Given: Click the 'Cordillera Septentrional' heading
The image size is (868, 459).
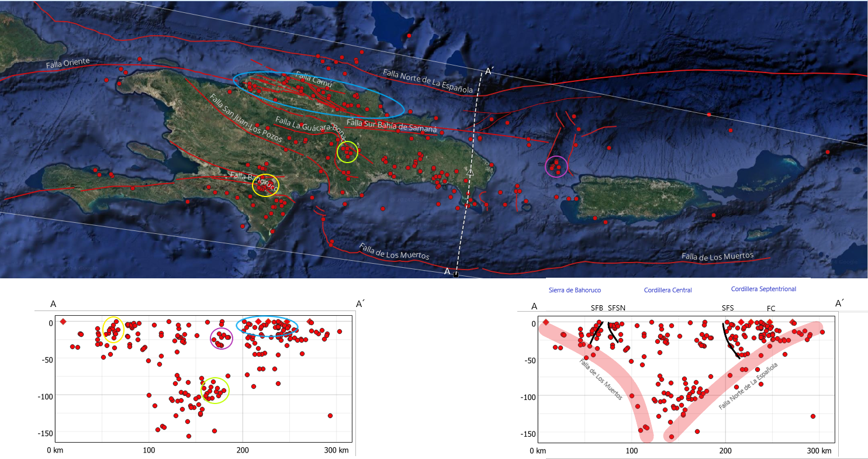Looking at the screenshot, I should pyautogui.click(x=763, y=289).
